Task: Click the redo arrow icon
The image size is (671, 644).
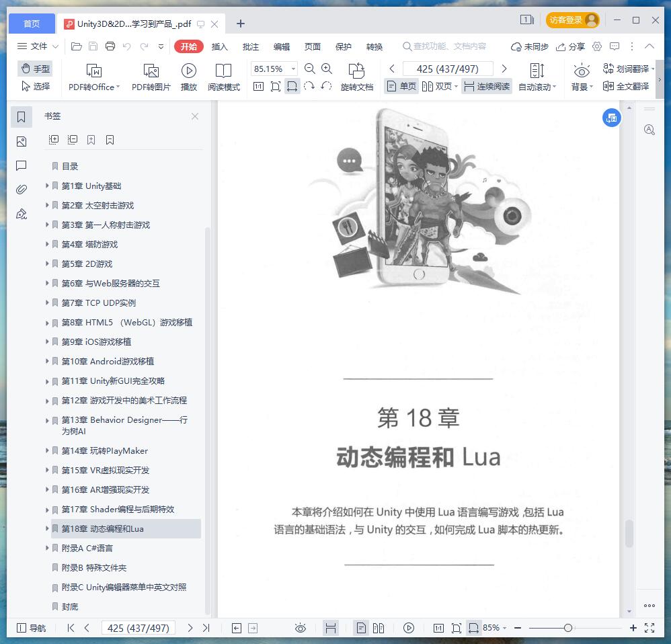Action: pos(144,46)
